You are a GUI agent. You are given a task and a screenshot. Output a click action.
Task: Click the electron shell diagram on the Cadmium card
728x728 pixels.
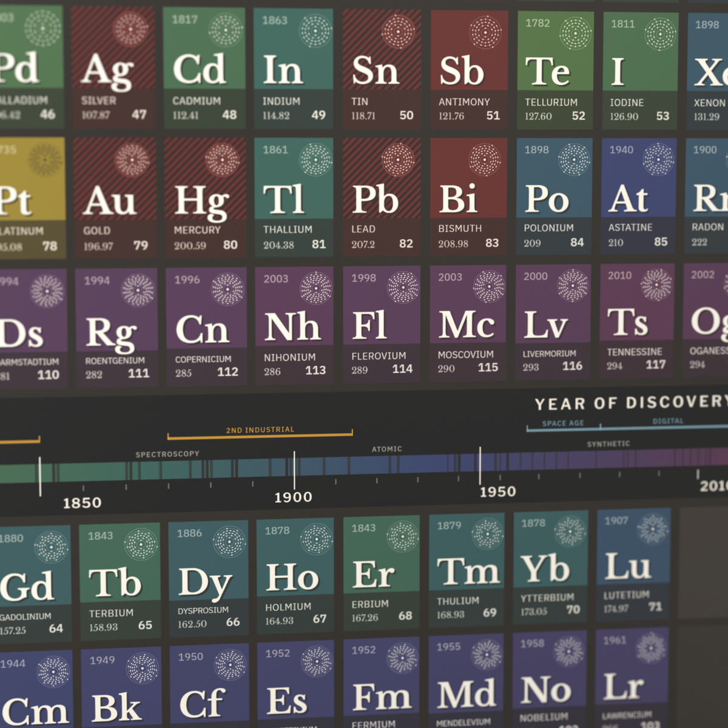(x=226, y=30)
